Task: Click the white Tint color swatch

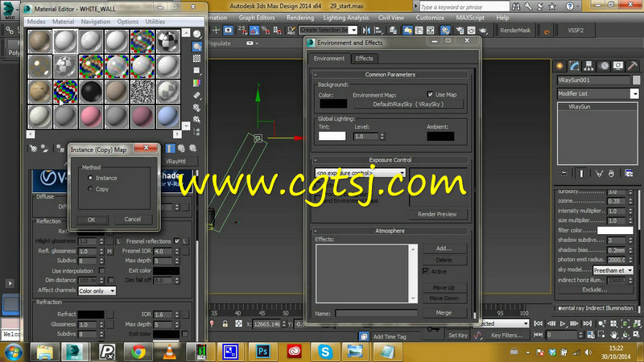Action: 332,136
